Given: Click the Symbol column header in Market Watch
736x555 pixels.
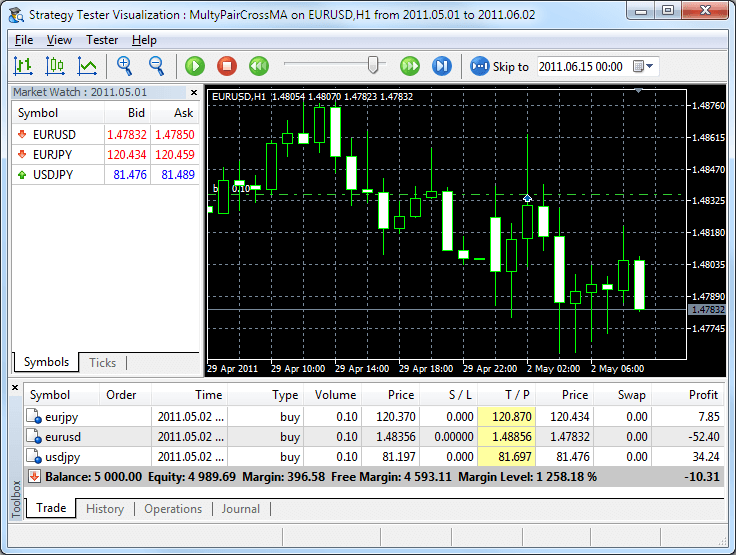Looking at the screenshot, I should tap(58, 113).
